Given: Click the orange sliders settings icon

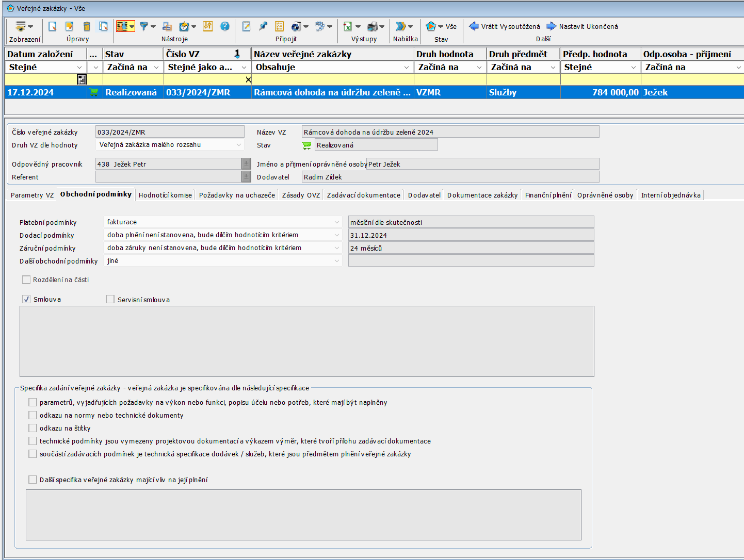Looking at the screenshot, I should [x=208, y=26].
